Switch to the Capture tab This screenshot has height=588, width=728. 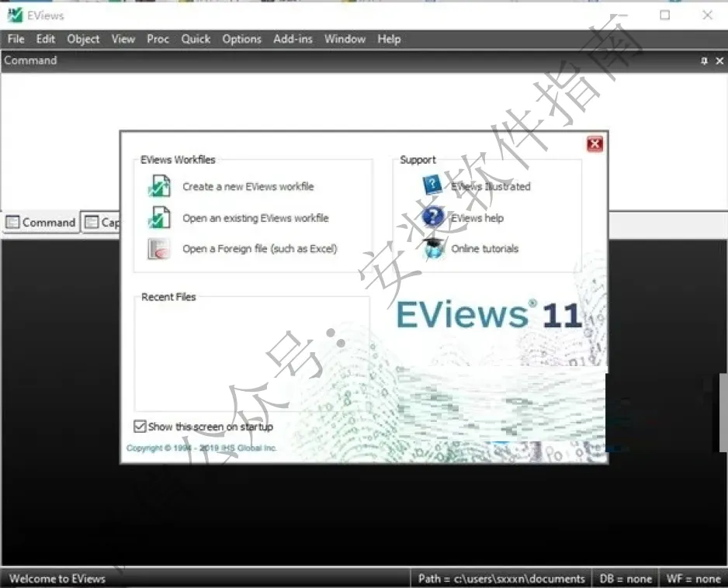tap(102, 223)
